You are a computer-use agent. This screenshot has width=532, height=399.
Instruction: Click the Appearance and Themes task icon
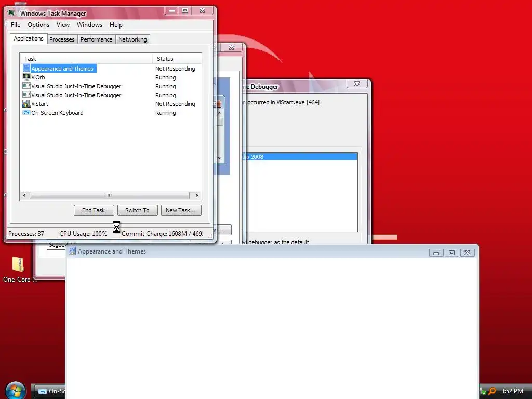pyautogui.click(x=26, y=68)
